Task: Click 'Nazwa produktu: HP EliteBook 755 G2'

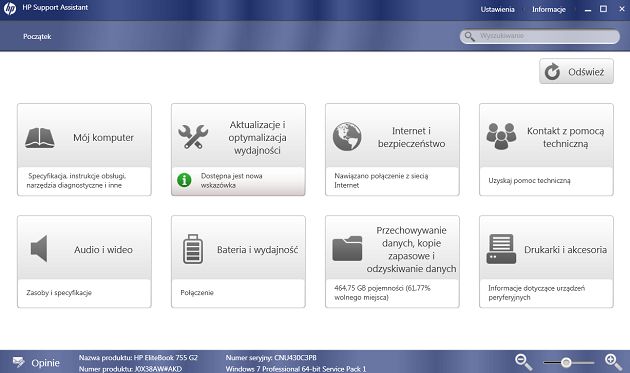Action: click(138, 357)
